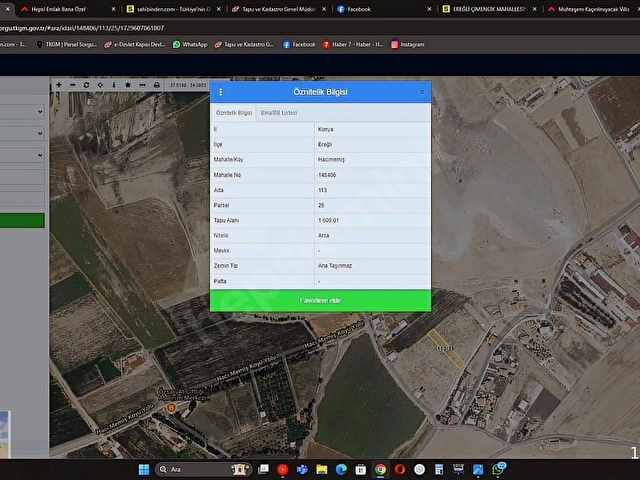Image resolution: width=640 pixels, height=480 pixels.
Task: Click the taskbar search box Ara
Action: tap(203, 469)
